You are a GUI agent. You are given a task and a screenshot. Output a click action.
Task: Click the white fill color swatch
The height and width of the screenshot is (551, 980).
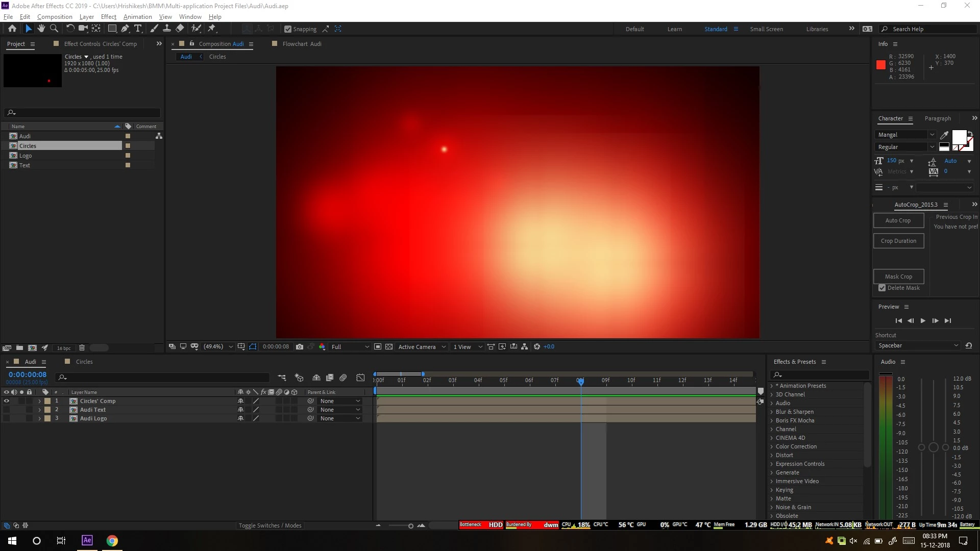click(x=959, y=137)
